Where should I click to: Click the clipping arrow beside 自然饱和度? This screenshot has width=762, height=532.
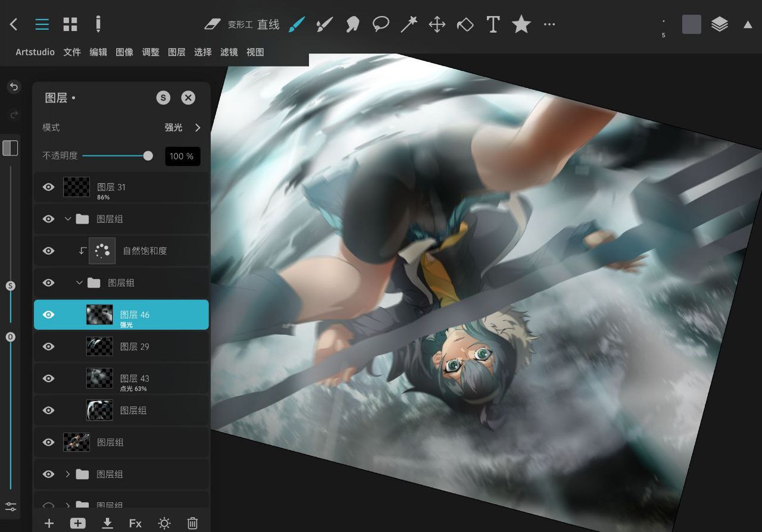83,251
